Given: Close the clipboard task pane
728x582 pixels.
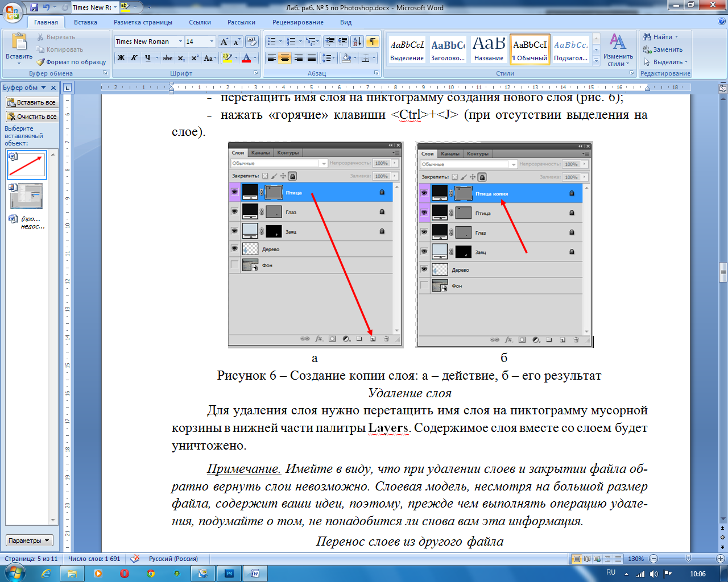Looking at the screenshot, I should click(x=53, y=88).
